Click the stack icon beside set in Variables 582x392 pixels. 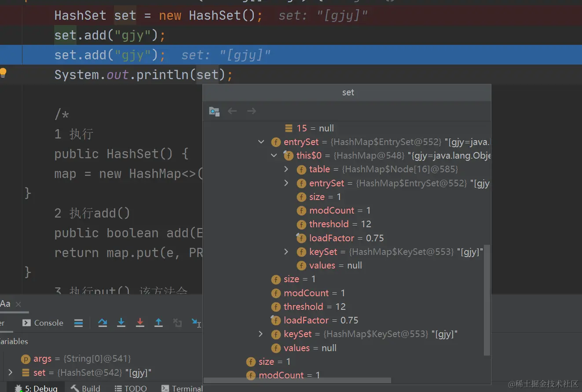26,373
